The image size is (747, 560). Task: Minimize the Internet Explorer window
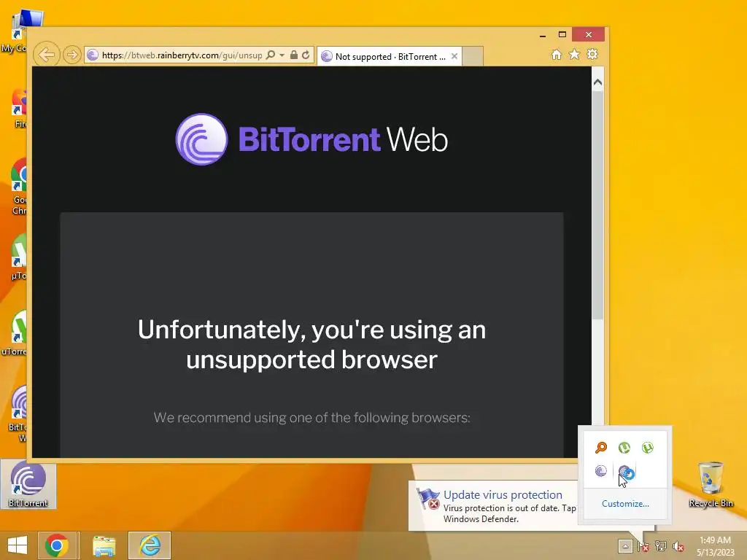543,35
